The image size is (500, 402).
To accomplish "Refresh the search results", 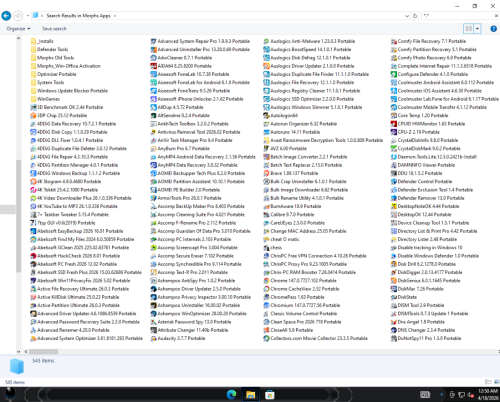I will [x=415, y=16].
